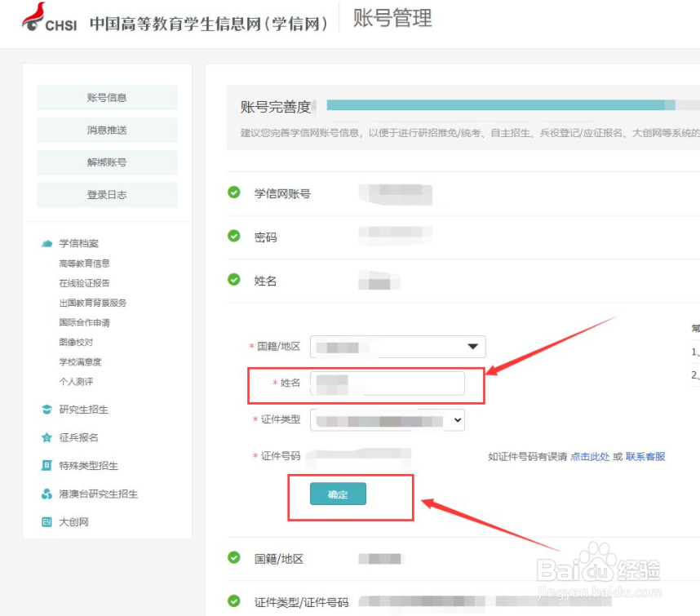The width and height of the screenshot is (700, 616).
Task: Open 个人测评 link
Action: click(x=76, y=382)
